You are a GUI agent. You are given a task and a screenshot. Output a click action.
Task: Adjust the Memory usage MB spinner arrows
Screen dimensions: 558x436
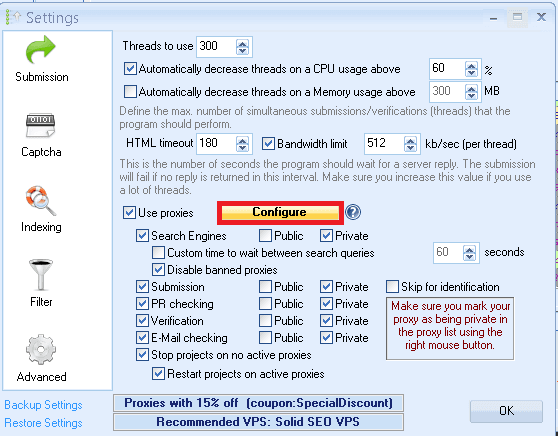472,92
